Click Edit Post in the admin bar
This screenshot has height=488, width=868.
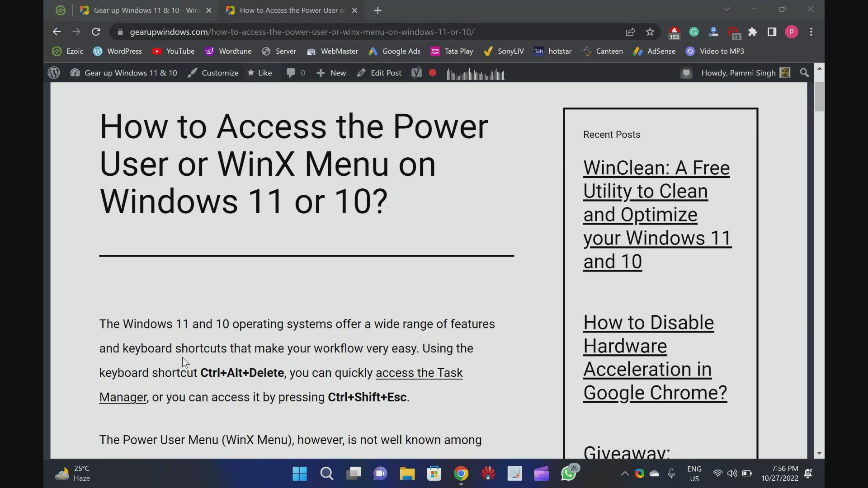coord(379,73)
